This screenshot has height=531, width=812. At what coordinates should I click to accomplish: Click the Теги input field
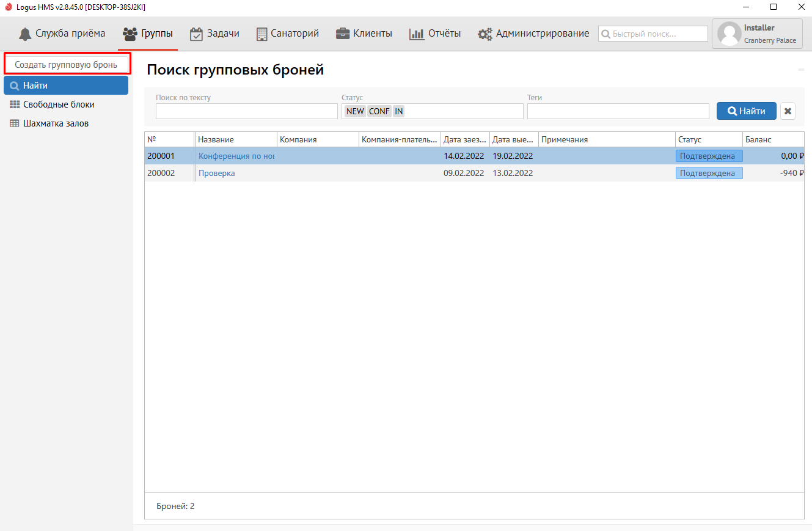[x=618, y=111]
